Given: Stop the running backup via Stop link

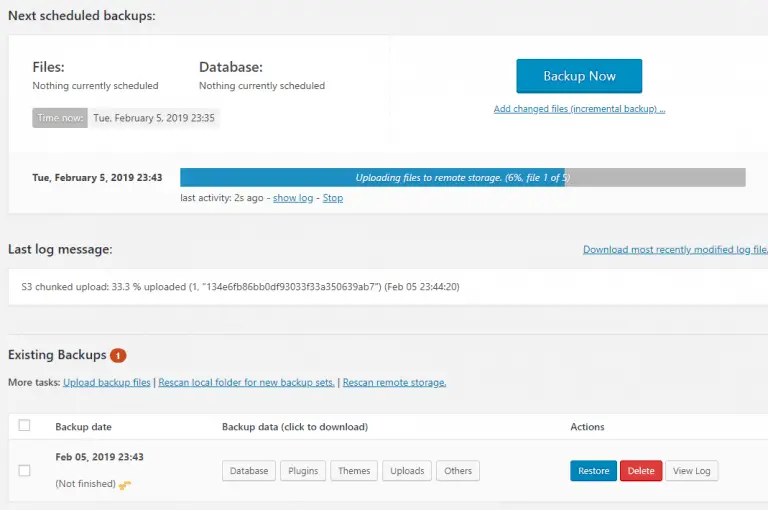Looking at the screenshot, I should click(x=333, y=198).
